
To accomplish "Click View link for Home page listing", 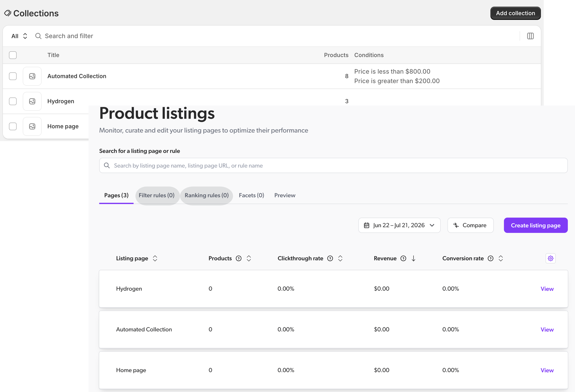I will (x=547, y=370).
